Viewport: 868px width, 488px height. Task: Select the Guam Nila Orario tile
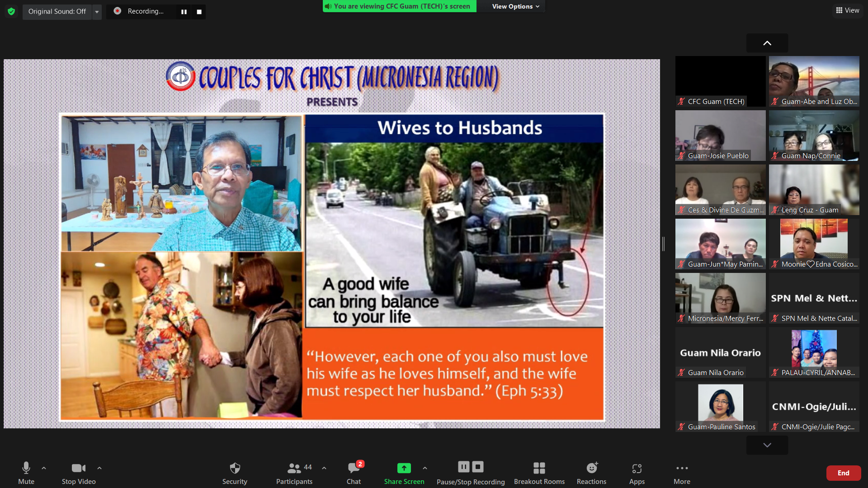point(721,352)
